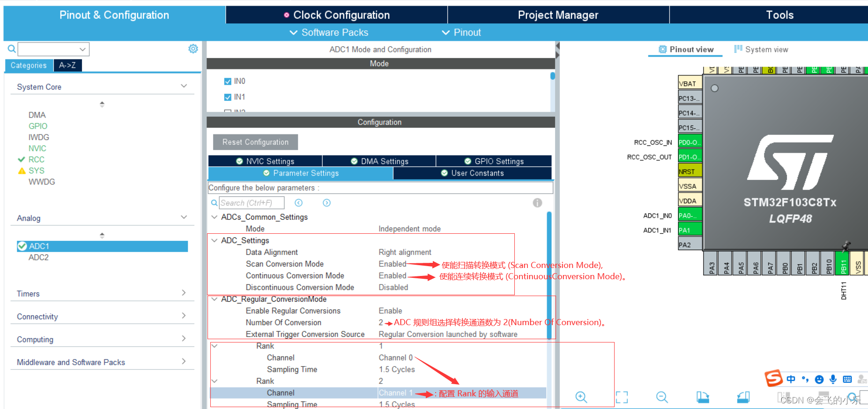Collapse the ADC_Settings group
Image resolution: width=868 pixels, height=409 pixels.
coord(215,240)
